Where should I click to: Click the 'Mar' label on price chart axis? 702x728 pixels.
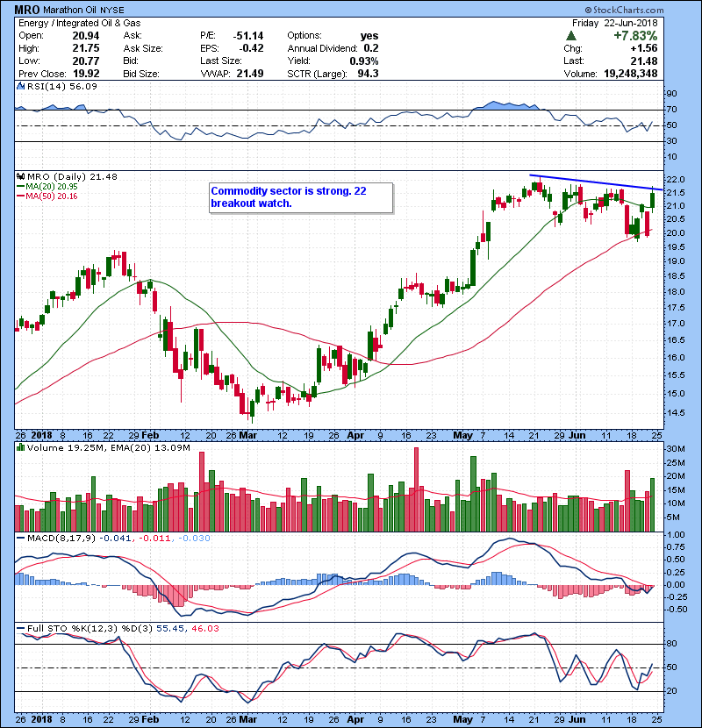pos(247,436)
